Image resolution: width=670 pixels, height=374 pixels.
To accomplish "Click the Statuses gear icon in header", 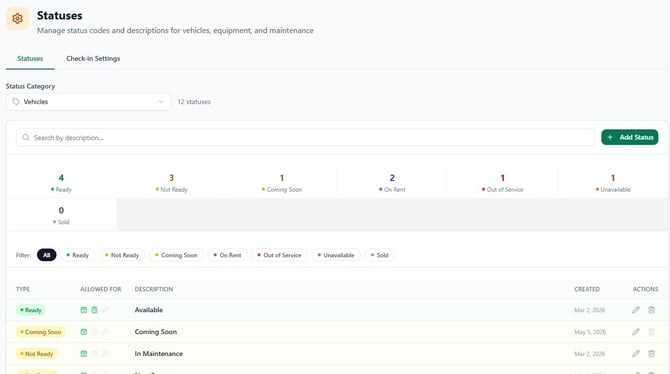I will (18, 19).
